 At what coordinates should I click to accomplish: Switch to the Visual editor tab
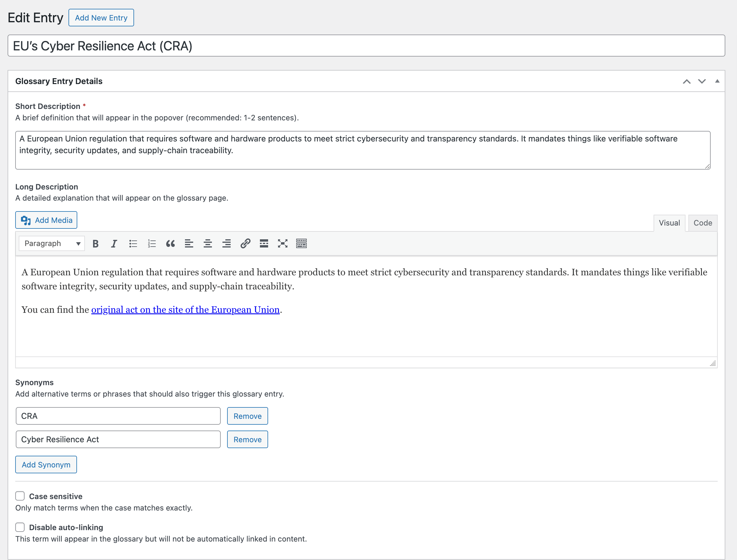coord(669,223)
